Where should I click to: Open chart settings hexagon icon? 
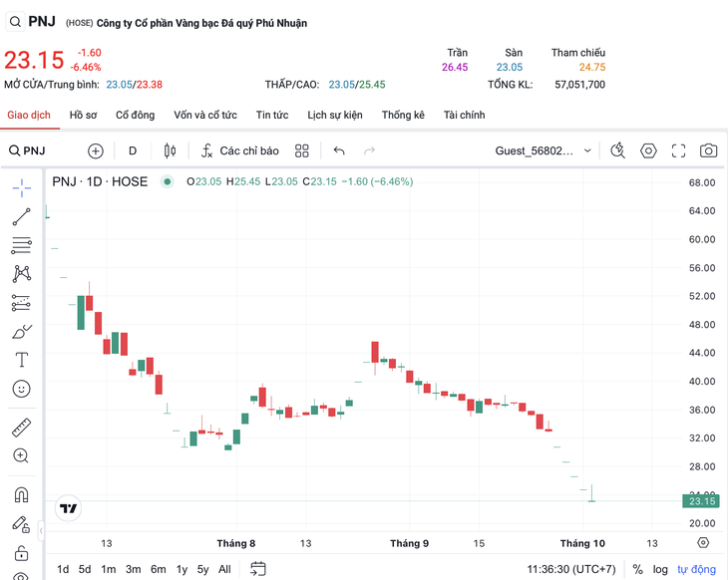pyautogui.click(x=648, y=150)
